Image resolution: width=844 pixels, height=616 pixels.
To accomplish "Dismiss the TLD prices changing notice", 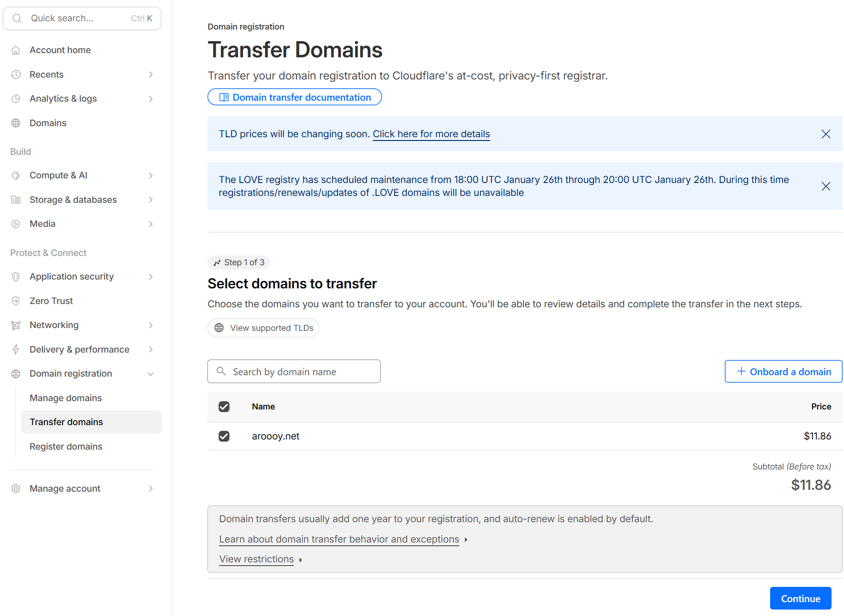I will pos(826,134).
